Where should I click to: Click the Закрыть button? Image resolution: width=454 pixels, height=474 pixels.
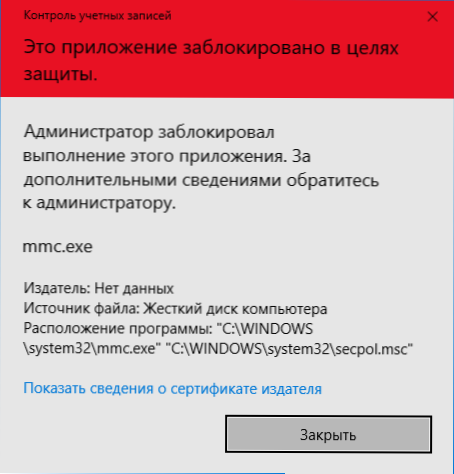point(328,434)
